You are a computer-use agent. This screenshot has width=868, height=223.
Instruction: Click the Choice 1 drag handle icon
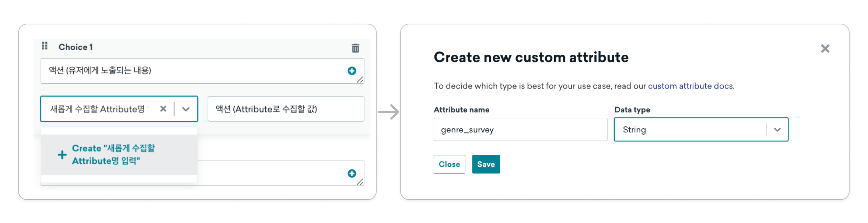click(45, 46)
